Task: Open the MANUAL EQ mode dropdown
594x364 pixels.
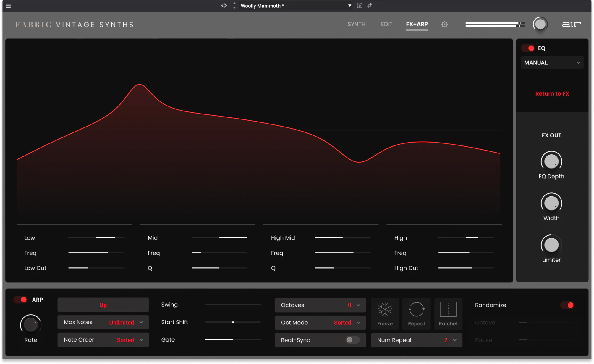Action: (x=552, y=63)
